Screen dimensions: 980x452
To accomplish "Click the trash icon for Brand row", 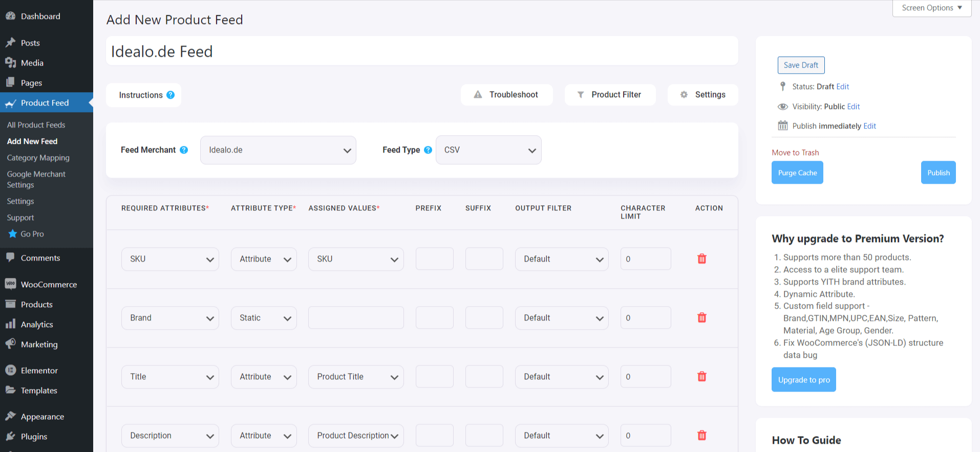I will [x=701, y=318].
